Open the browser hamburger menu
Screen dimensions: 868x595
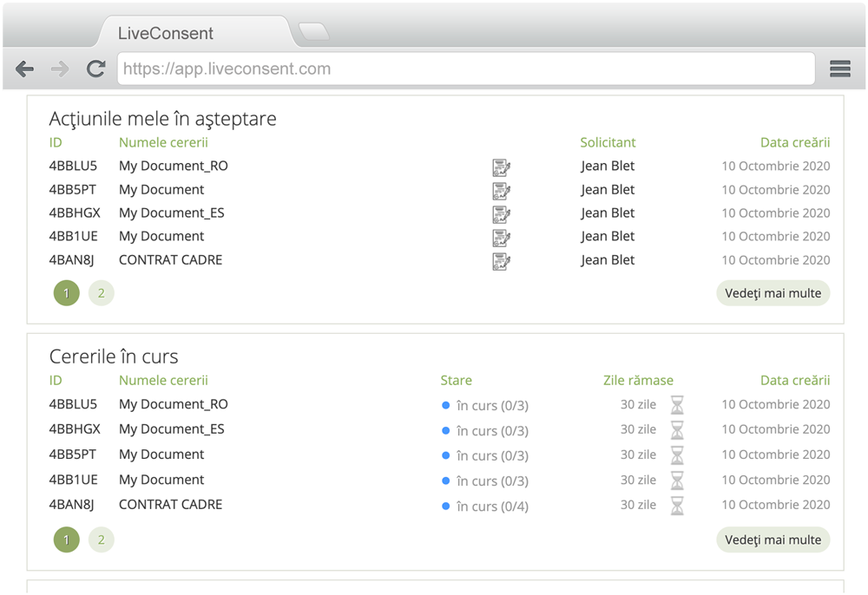(x=839, y=69)
